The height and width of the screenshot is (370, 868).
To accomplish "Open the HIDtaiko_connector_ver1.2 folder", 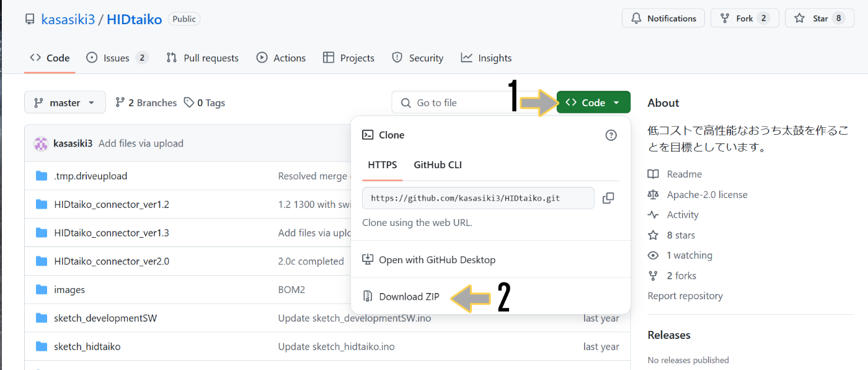I will (x=112, y=204).
